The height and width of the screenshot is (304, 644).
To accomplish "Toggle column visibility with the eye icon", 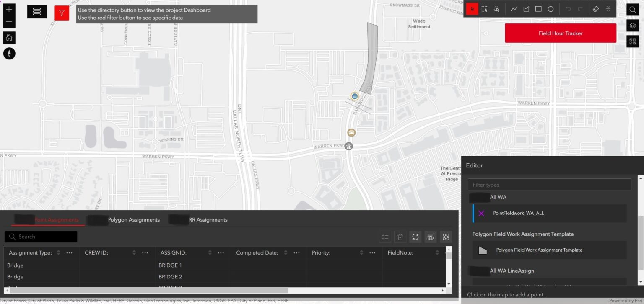I will pos(430,237).
